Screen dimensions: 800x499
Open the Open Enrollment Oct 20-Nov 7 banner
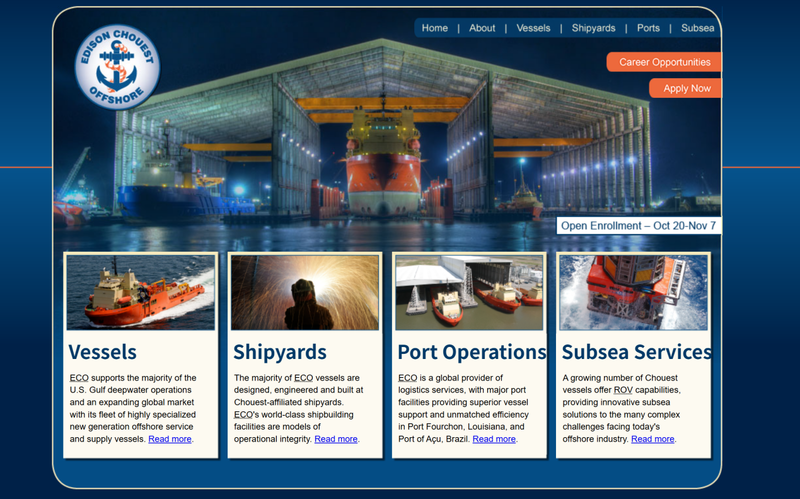click(x=638, y=225)
